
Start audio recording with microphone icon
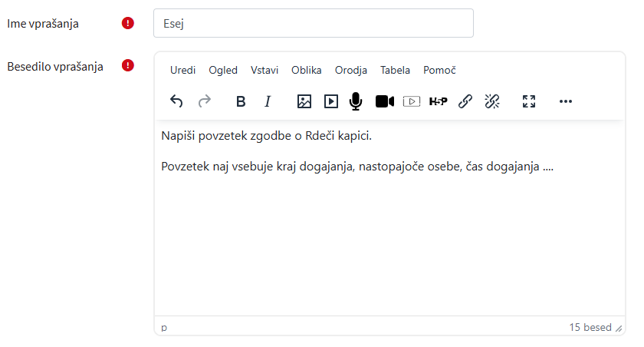coord(355,101)
